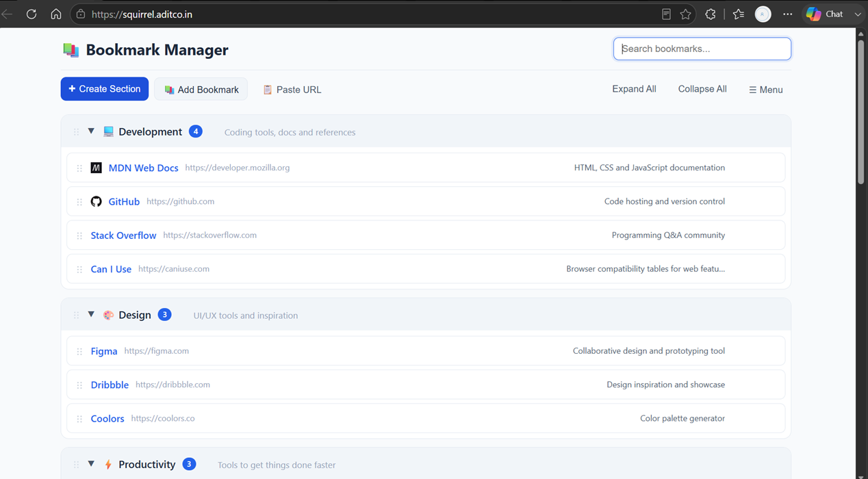The width and height of the screenshot is (868, 479).
Task: Click https://developer.mozilla.org URL text
Action: [x=237, y=168]
